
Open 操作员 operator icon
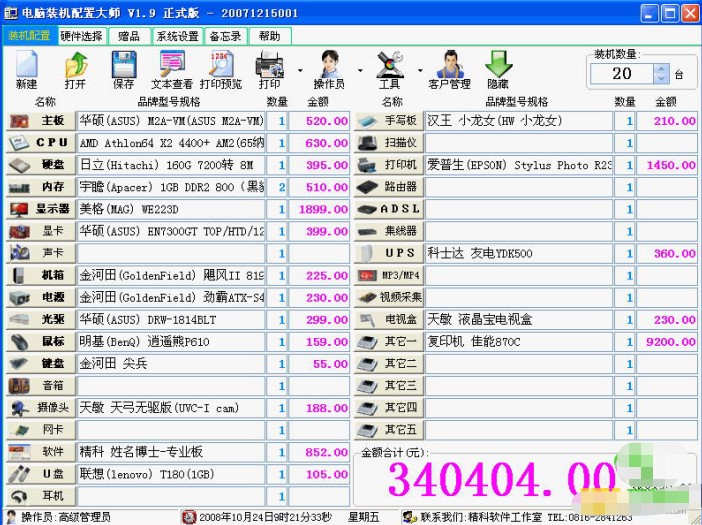pyautogui.click(x=330, y=70)
